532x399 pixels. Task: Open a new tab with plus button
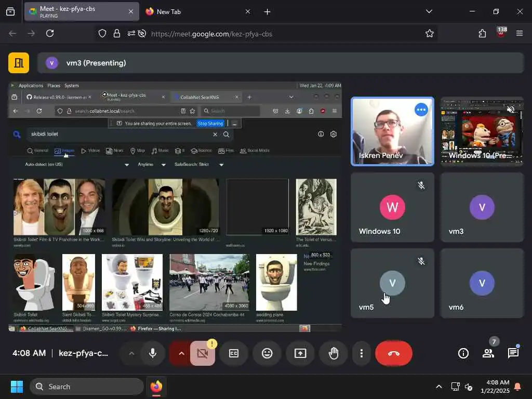(x=267, y=12)
